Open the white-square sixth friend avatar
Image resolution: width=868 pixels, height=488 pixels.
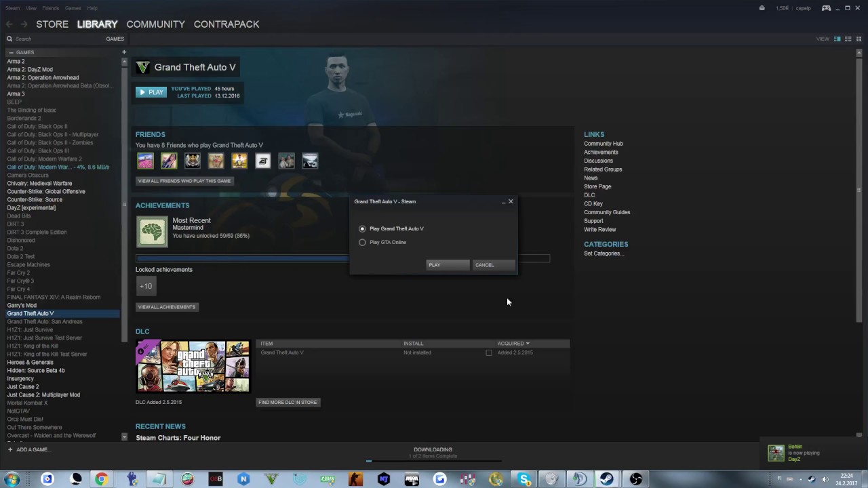[x=263, y=161]
